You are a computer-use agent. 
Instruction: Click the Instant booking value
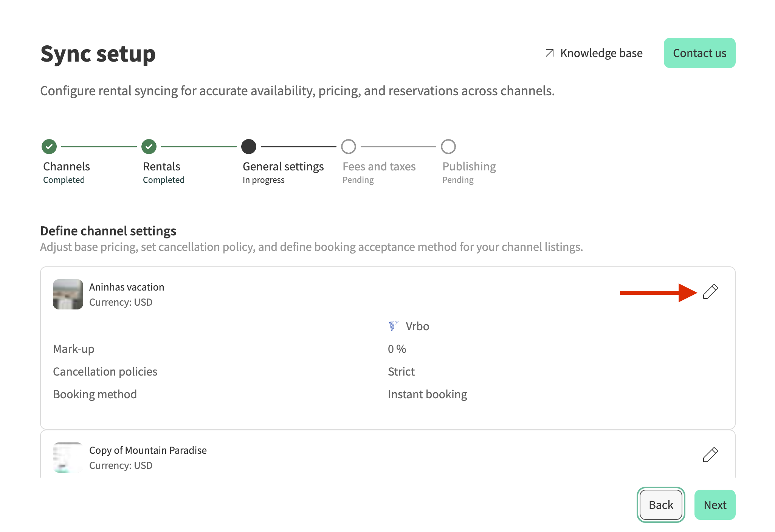pyautogui.click(x=427, y=394)
